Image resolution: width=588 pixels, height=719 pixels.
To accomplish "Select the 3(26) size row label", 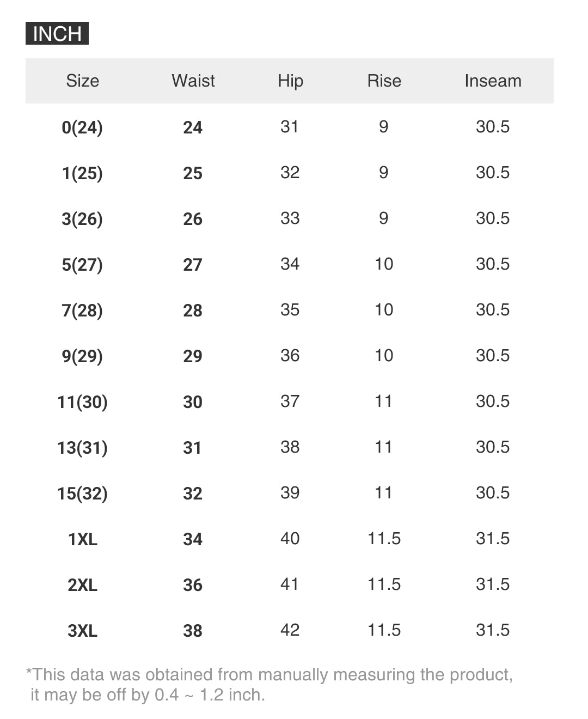I will click(82, 219).
